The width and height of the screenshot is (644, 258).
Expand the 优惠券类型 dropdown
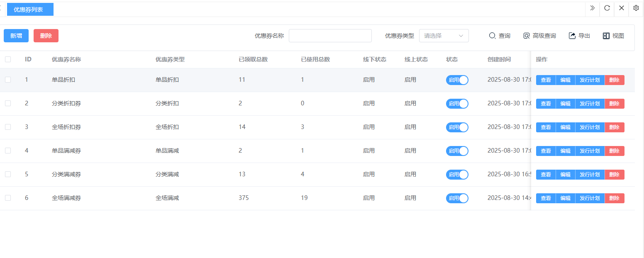click(x=444, y=36)
